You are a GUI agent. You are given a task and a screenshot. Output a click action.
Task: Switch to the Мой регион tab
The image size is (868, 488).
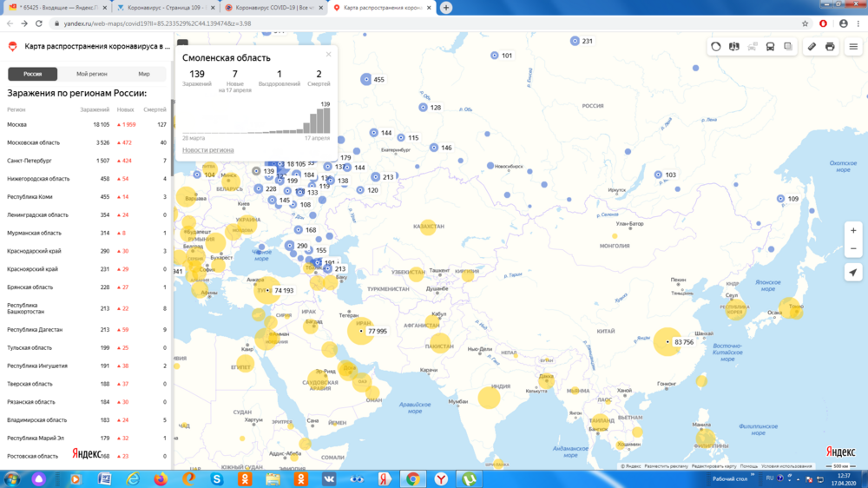92,75
